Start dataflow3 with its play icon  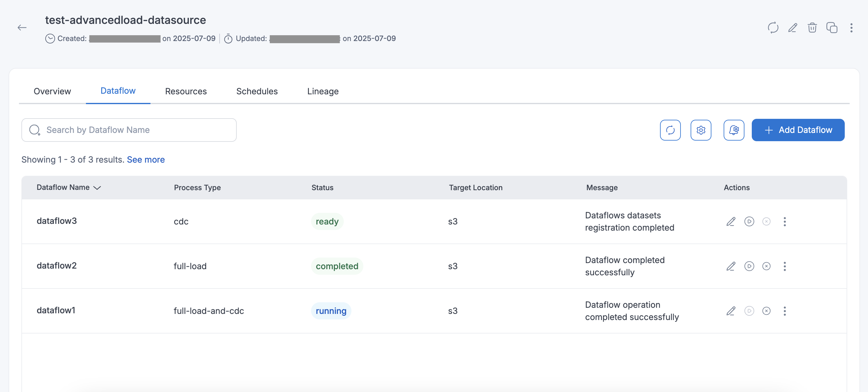point(749,221)
